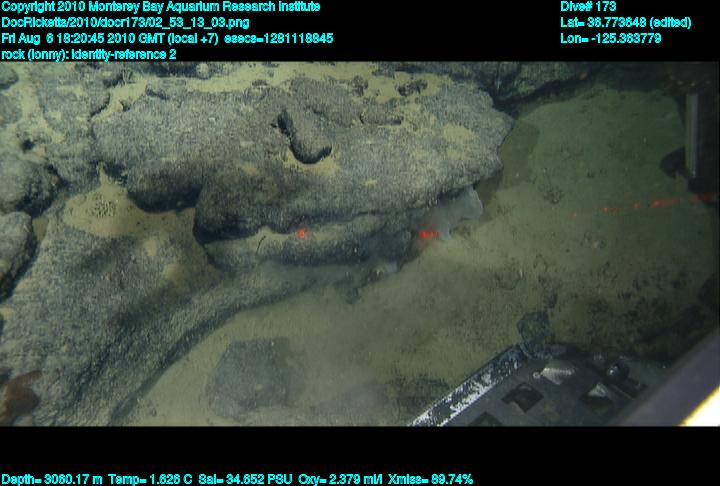Click the left red laser dot
720x486 pixels.
coord(300,233)
